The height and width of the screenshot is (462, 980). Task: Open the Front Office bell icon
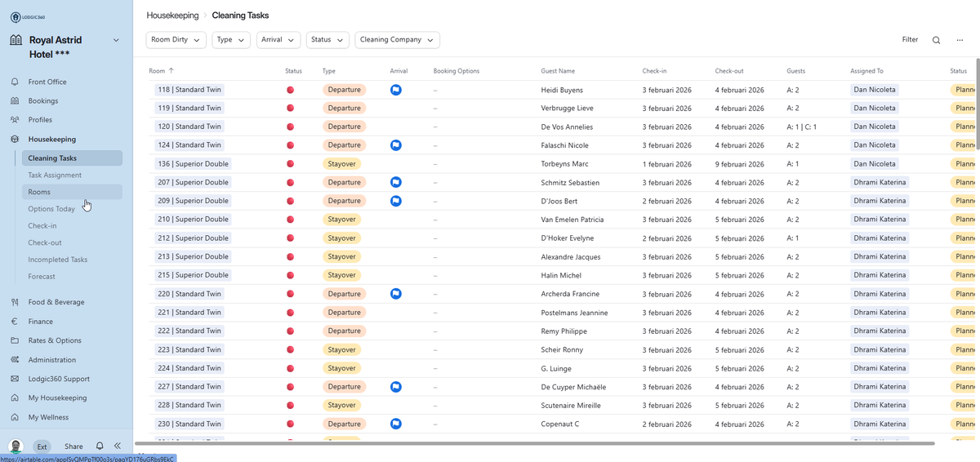click(15, 82)
